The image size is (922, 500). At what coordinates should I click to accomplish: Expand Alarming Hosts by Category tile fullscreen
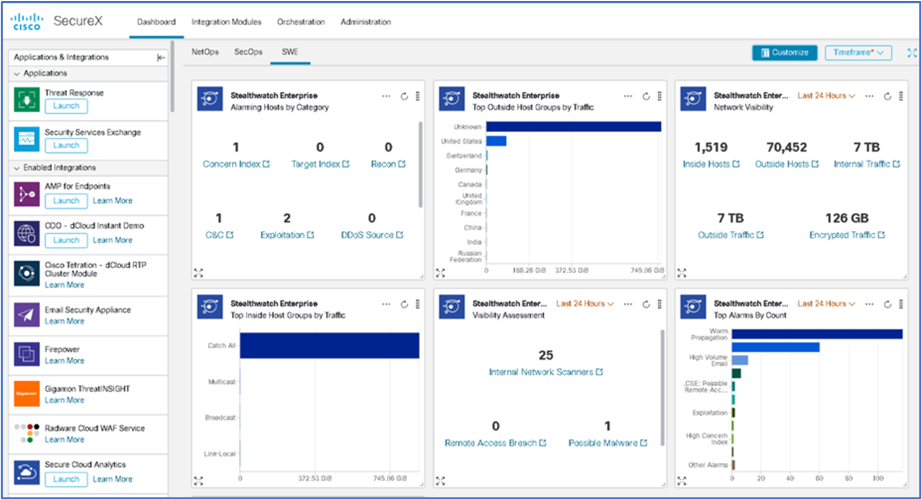[x=198, y=273]
